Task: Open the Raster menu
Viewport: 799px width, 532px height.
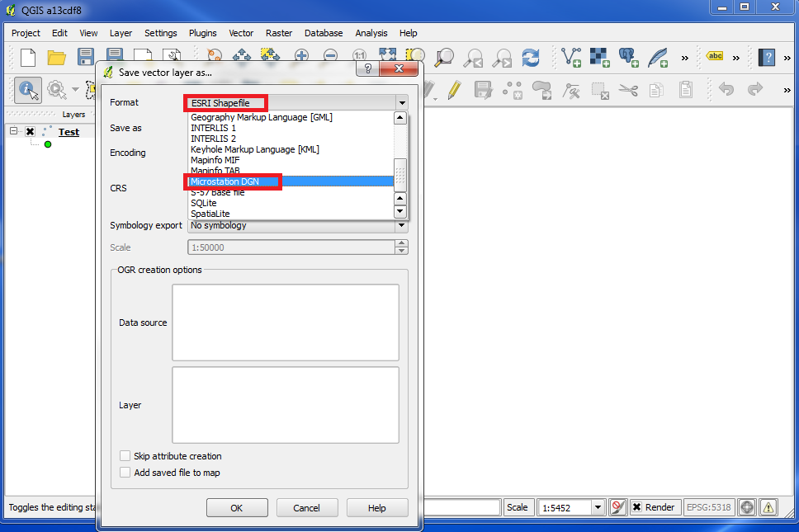Action: point(279,33)
